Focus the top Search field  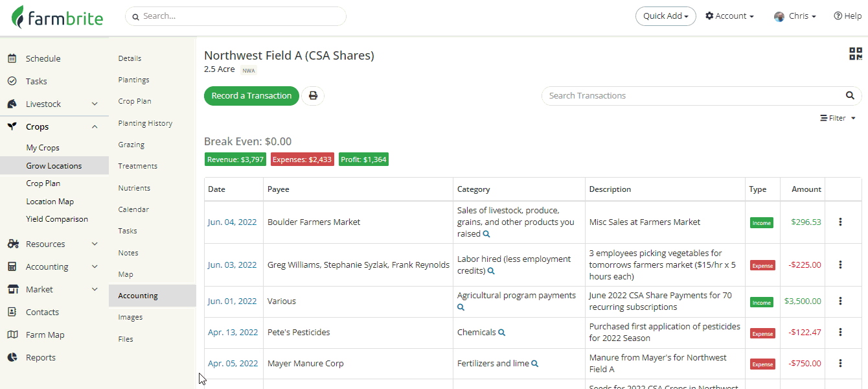tap(236, 16)
